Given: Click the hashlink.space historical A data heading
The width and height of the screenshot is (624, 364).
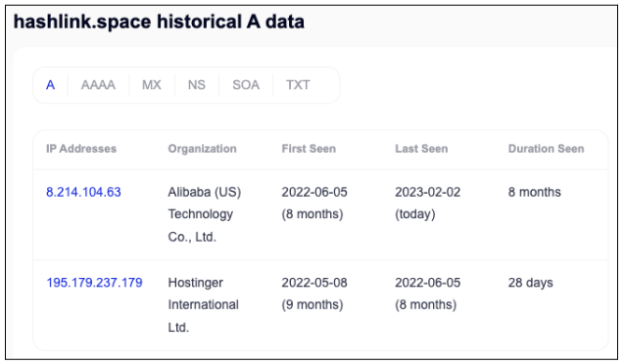Looking at the screenshot, I should (x=159, y=22).
